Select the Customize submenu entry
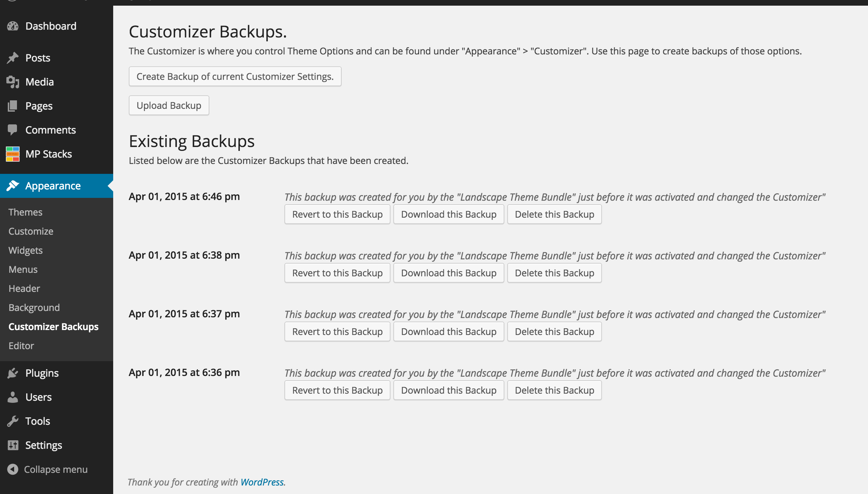The width and height of the screenshot is (868, 494). [x=31, y=231]
